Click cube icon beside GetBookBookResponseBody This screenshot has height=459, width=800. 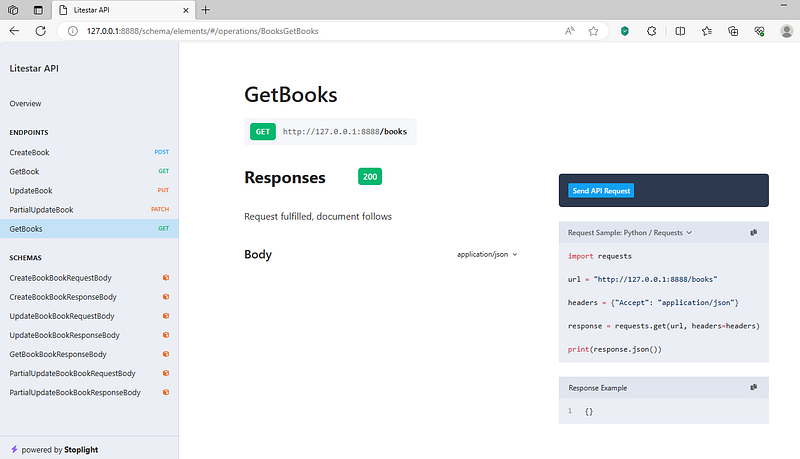(x=166, y=354)
